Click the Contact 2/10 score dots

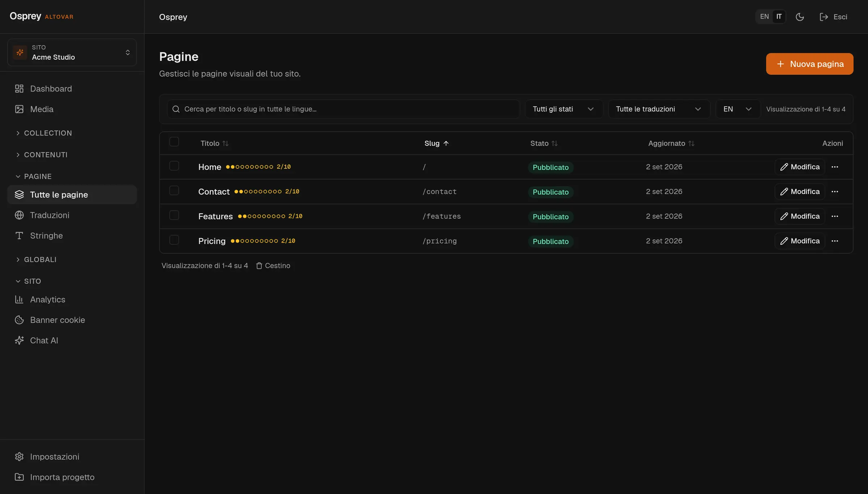(267, 192)
